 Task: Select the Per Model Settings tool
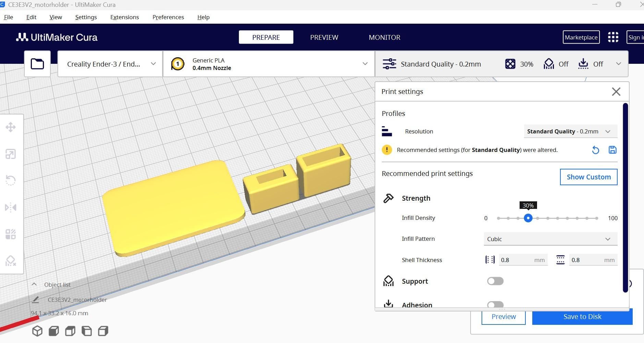point(11,234)
